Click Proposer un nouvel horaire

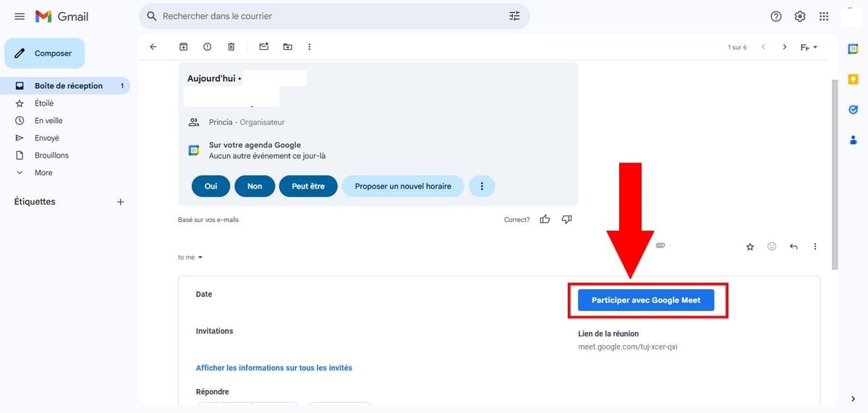403,186
